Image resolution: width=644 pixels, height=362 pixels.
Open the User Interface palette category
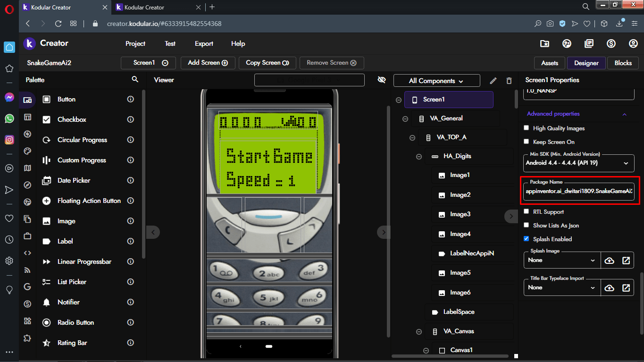pyautogui.click(x=27, y=100)
